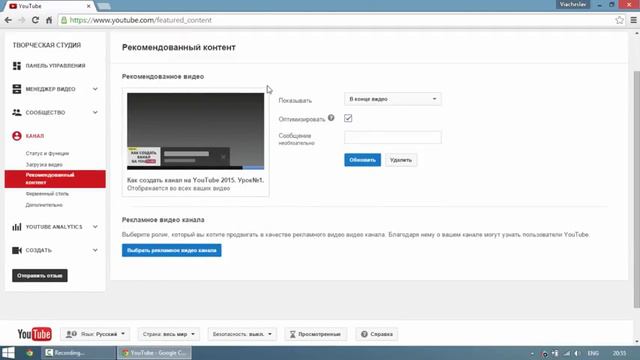The width and height of the screenshot is (640, 360).
Task: Open a new browser tab
Action: [x=104, y=6]
